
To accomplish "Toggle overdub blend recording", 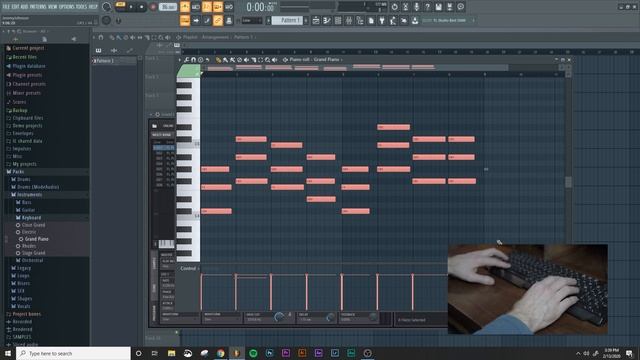I will tap(218, 7).
